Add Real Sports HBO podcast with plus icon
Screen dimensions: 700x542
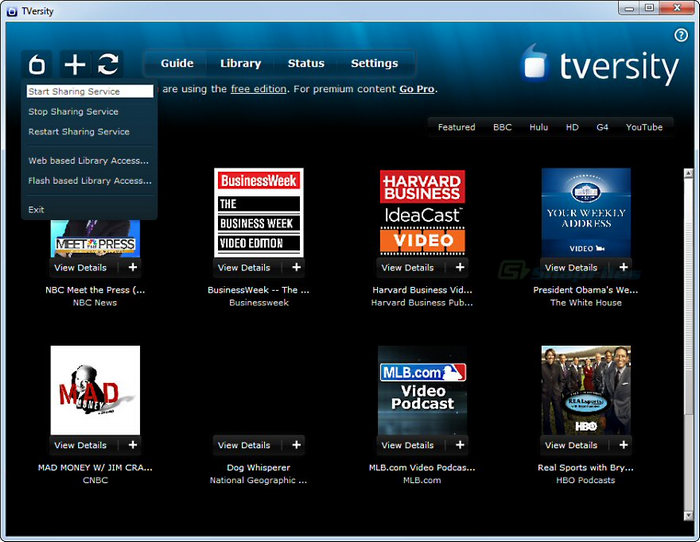point(624,445)
